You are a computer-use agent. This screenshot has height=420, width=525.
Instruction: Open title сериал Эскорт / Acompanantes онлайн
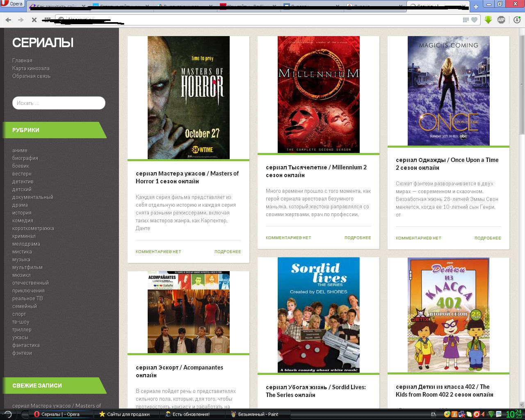coord(180,371)
